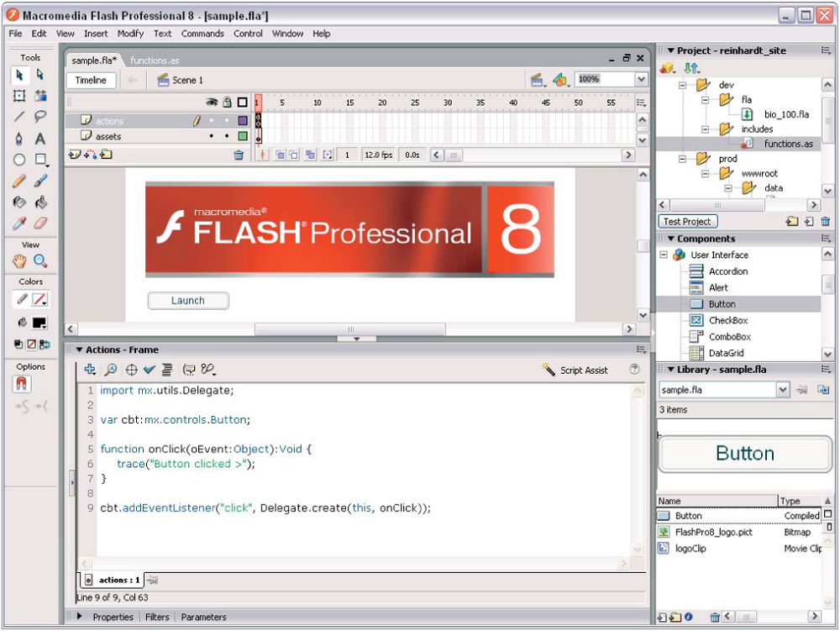840x631 pixels.
Task: Pick the Eraser tool
Action: [x=39, y=223]
